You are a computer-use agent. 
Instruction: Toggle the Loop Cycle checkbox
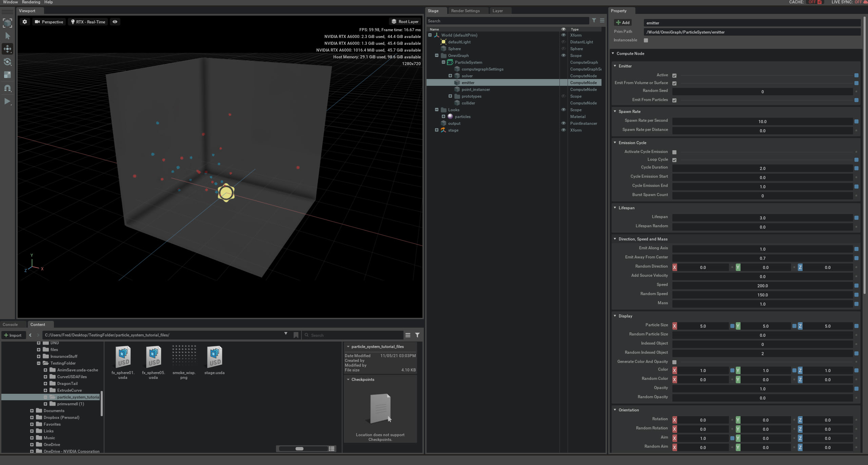674,160
